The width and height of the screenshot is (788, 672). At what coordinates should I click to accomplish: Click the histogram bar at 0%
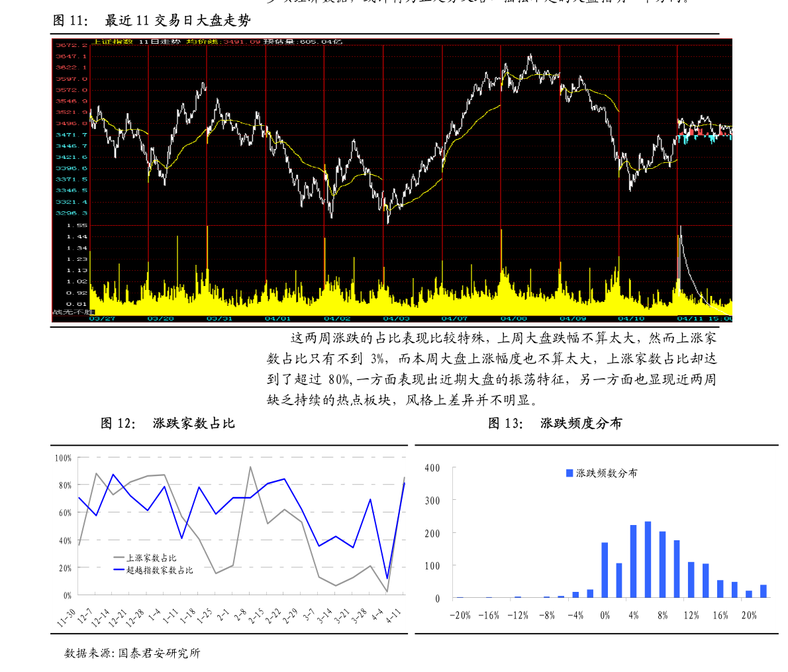[x=605, y=570]
